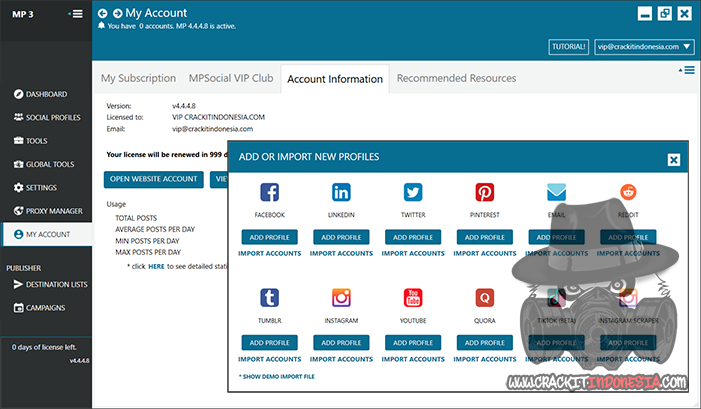Image resolution: width=701 pixels, height=409 pixels.
Task: Click the back arrow beside My Account
Action: coord(103,13)
